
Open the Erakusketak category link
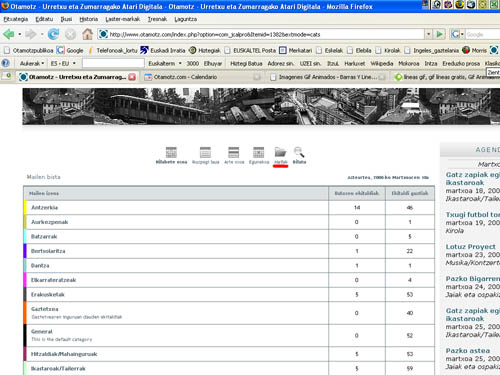point(48,294)
